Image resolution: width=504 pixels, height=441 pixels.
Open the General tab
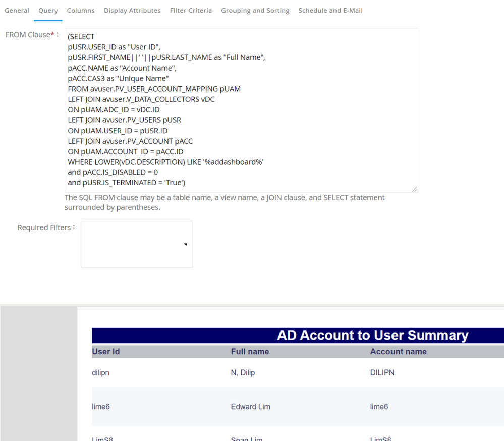point(17,11)
